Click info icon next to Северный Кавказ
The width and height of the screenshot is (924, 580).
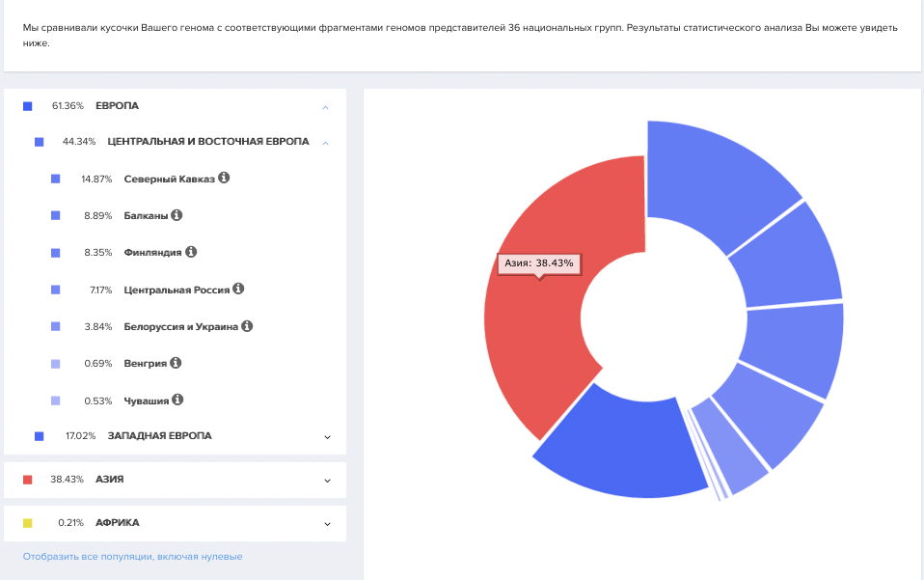(224, 179)
